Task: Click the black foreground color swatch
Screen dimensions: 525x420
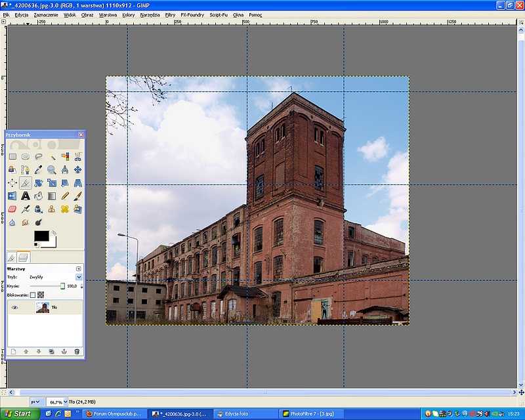Action: pos(41,236)
